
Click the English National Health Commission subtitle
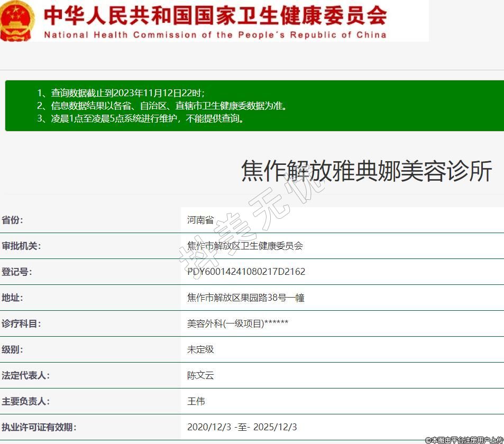(x=215, y=35)
